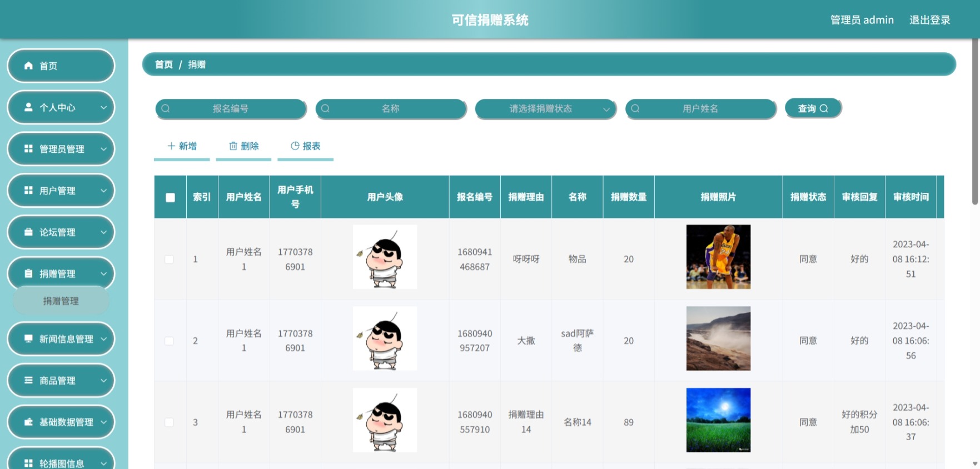Open the waterfall donation photo in row 2
980x469 pixels.
click(x=718, y=338)
